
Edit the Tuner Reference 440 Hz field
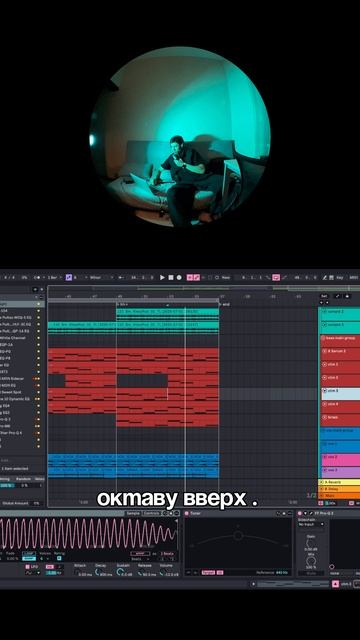pyautogui.click(x=282, y=573)
